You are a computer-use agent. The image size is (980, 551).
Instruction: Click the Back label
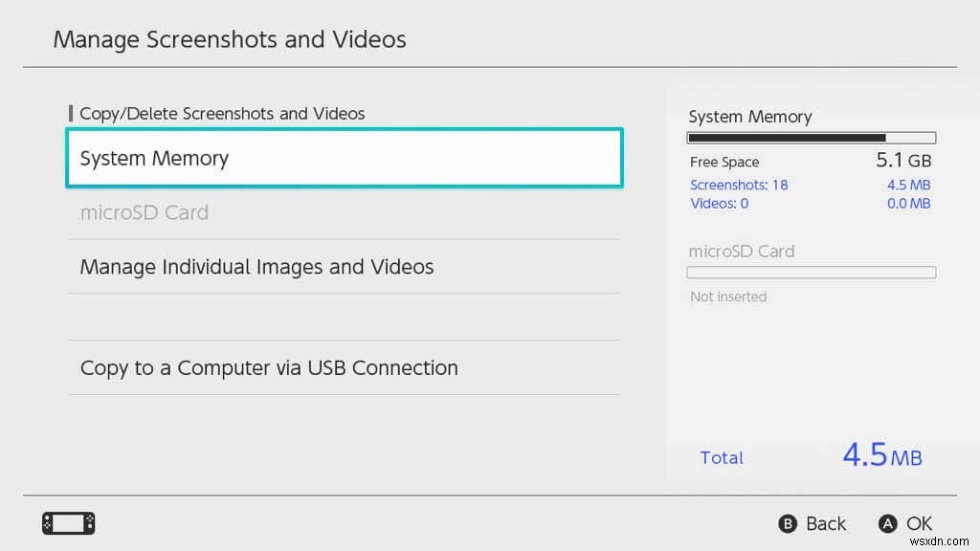point(825,523)
